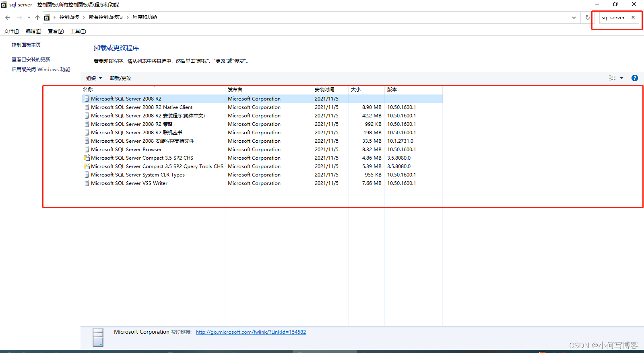The width and height of the screenshot is (644, 353).
Task: Click the go.microsoft.com help link
Action: 251,332
